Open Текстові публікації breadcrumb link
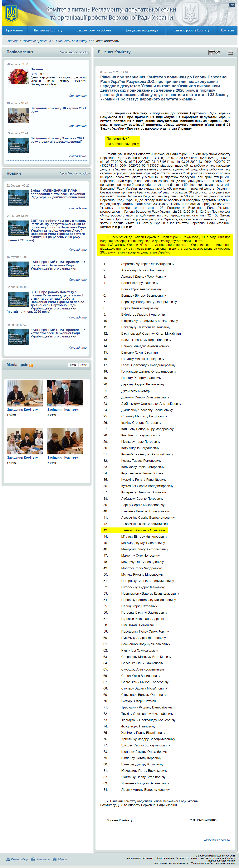Screen dimensions: 239x868 click(37, 41)
